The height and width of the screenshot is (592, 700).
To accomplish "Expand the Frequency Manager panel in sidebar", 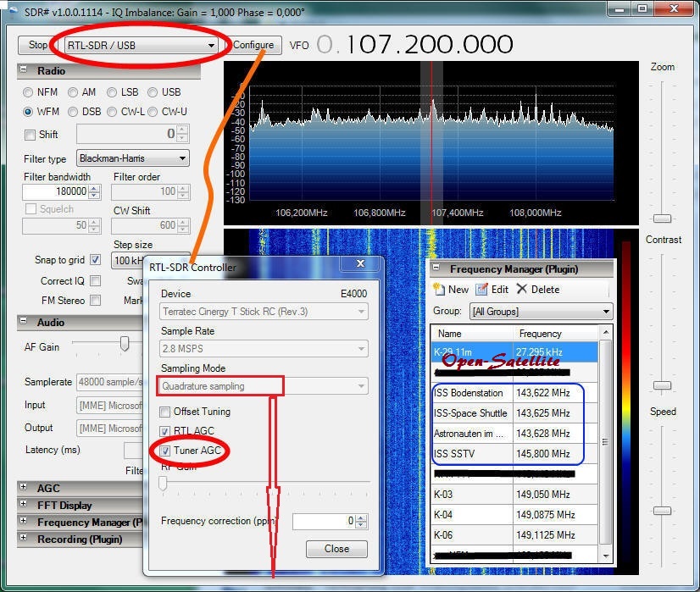I will [x=24, y=521].
